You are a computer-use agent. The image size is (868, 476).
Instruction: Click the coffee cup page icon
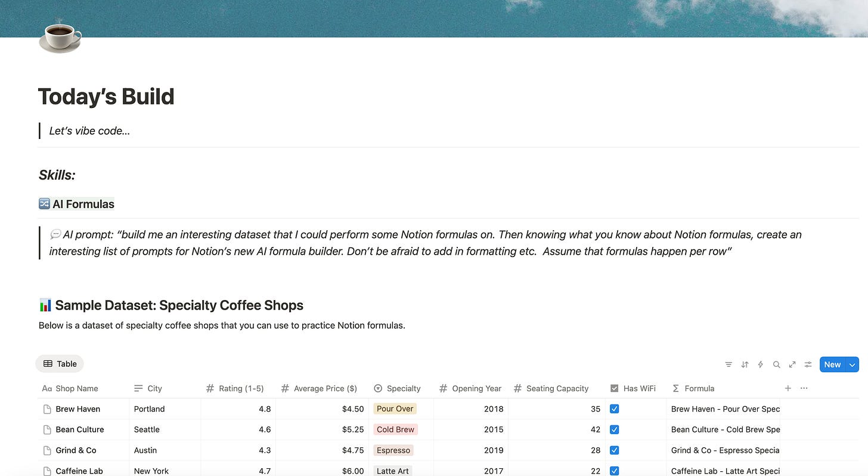pyautogui.click(x=60, y=37)
